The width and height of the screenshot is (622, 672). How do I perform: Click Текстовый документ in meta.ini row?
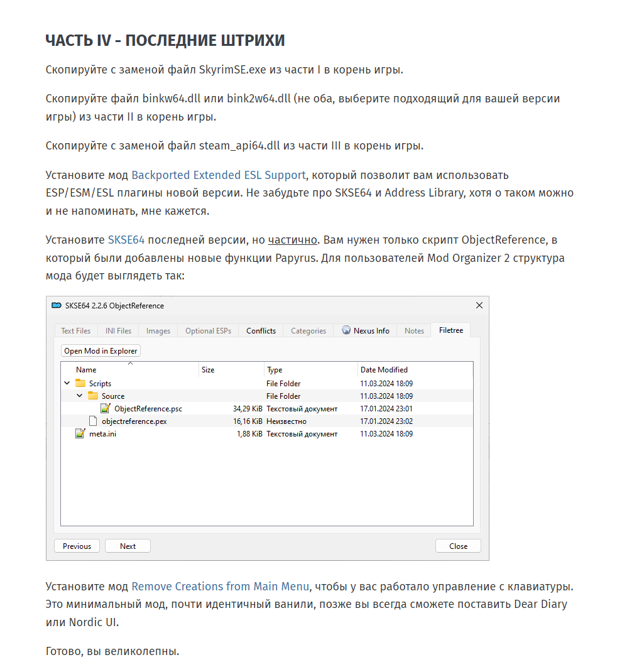[302, 434]
